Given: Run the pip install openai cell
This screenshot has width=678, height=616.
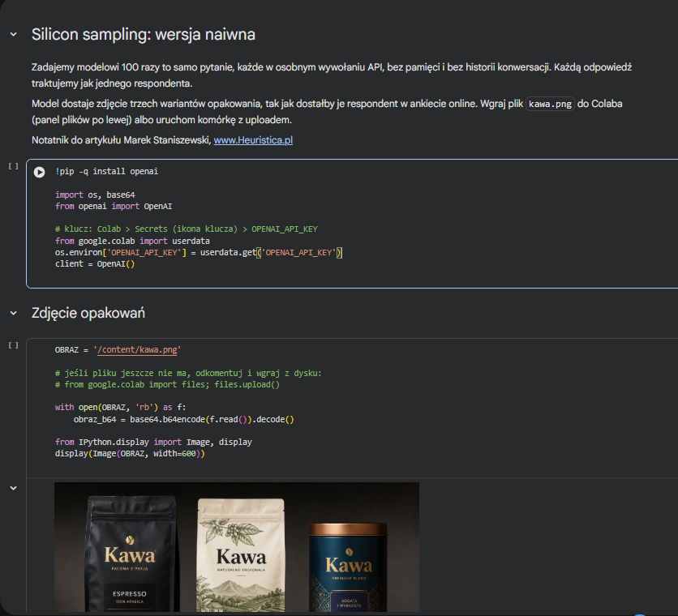Looking at the screenshot, I should [40, 172].
